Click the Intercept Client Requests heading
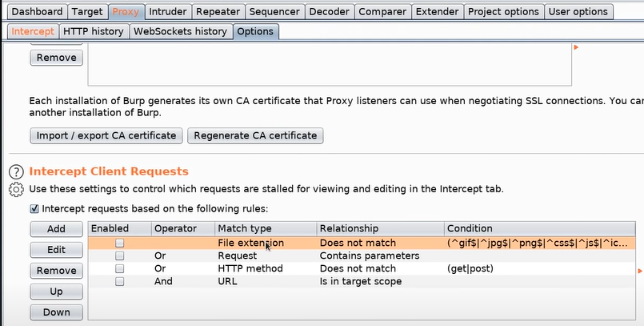This screenshot has height=326, width=644. [109, 171]
